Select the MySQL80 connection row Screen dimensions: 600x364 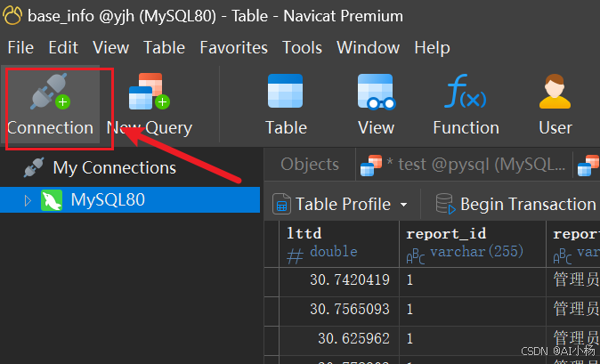pyautogui.click(x=130, y=200)
